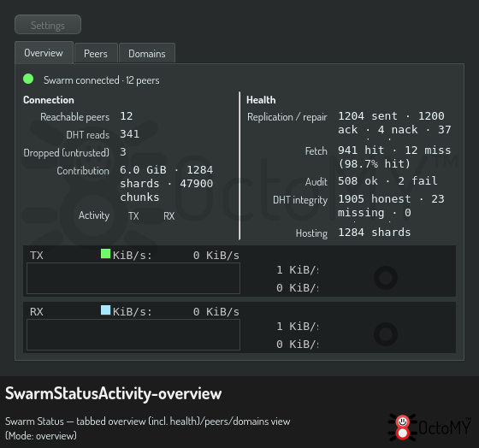Click the 'SwarmStatusActivity-overview' title
Screen dimensions: 479x448
pyautogui.click(x=113, y=393)
